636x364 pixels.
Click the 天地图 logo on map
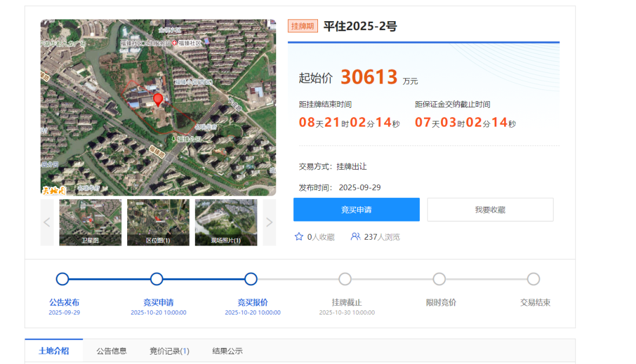click(x=54, y=190)
